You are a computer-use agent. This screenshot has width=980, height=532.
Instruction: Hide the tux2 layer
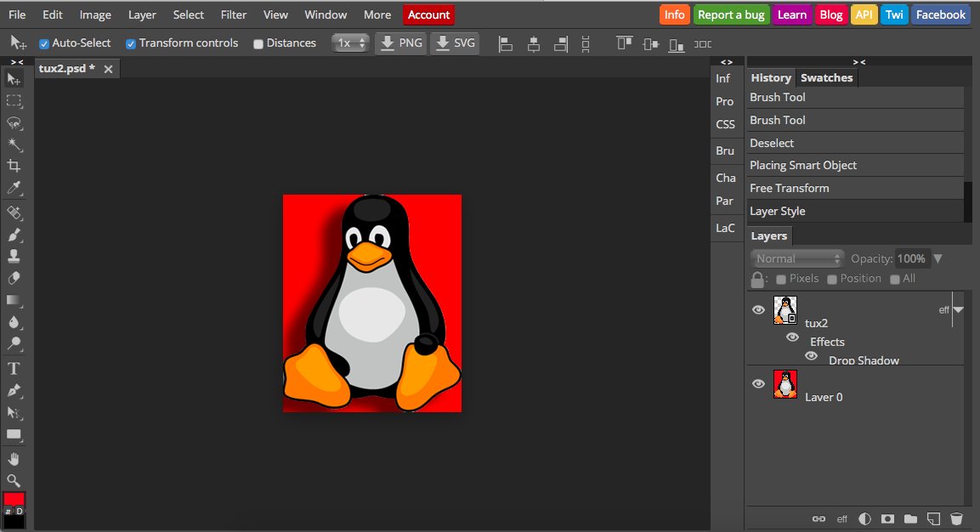(758, 309)
